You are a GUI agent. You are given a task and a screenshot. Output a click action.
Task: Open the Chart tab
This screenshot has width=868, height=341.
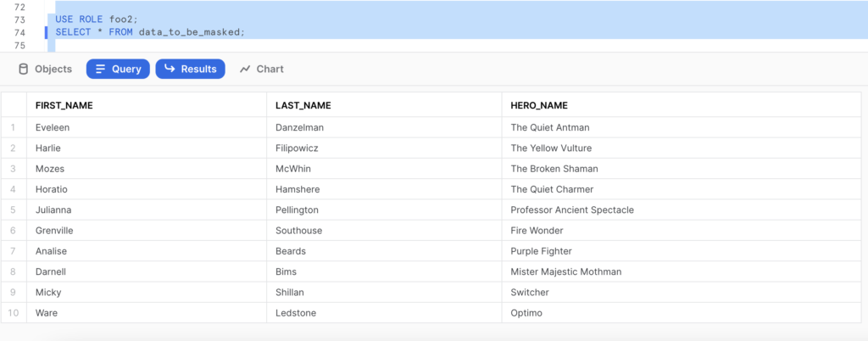point(261,70)
